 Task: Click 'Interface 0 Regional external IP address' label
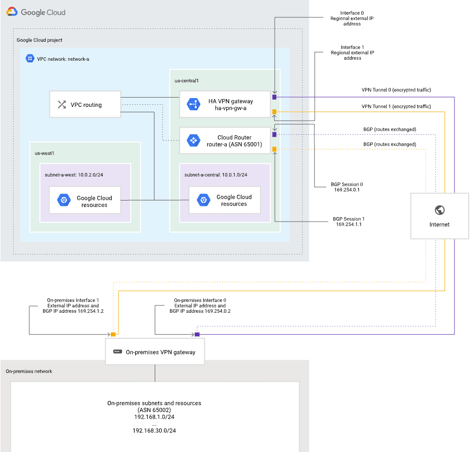coord(352,18)
